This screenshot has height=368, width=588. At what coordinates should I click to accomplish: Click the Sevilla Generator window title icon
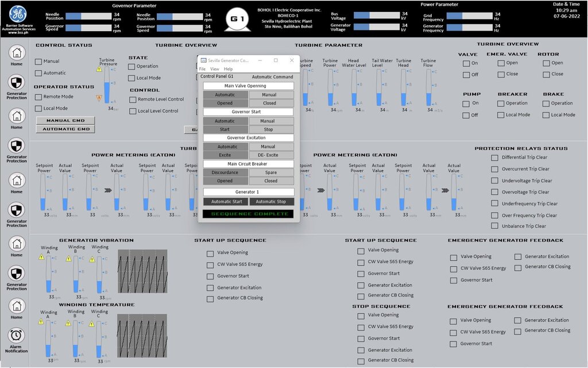(203, 60)
